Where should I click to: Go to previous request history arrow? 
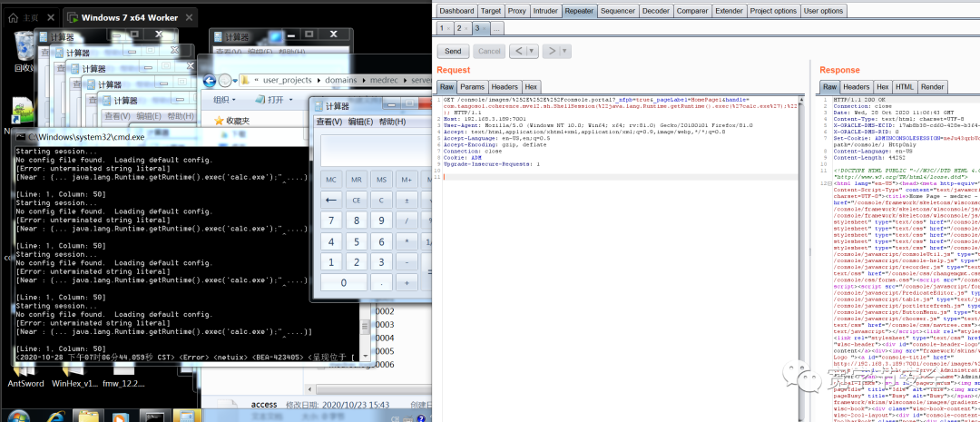point(518,51)
